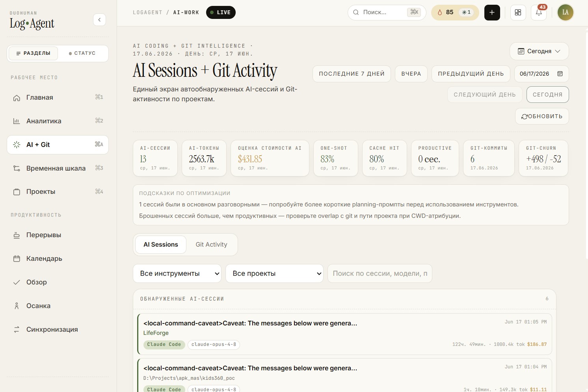The height and width of the screenshot is (392, 588).
Task: Click СЛЕДУЮЩИЙ ДЕНЬ button
Action: tap(485, 95)
